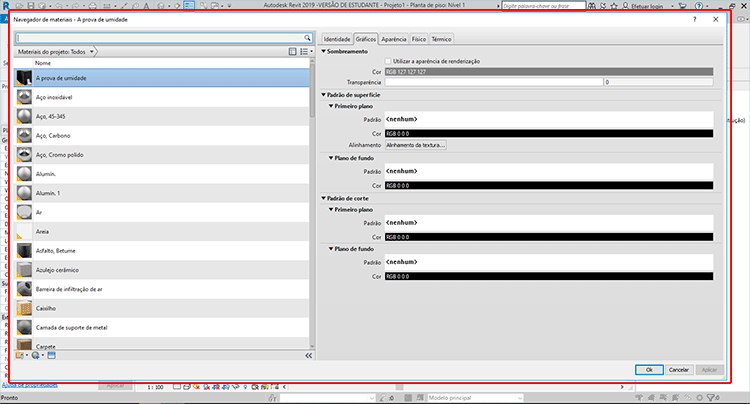Click the Revit application R logo
Screen dimensions: 750x404
(x=6, y=6)
